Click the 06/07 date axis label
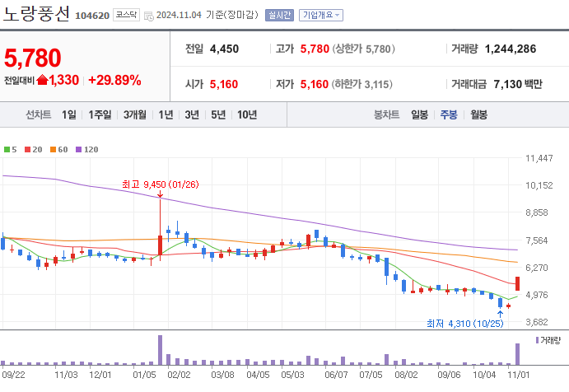The width and height of the screenshot is (569, 392). click(336, 375)
